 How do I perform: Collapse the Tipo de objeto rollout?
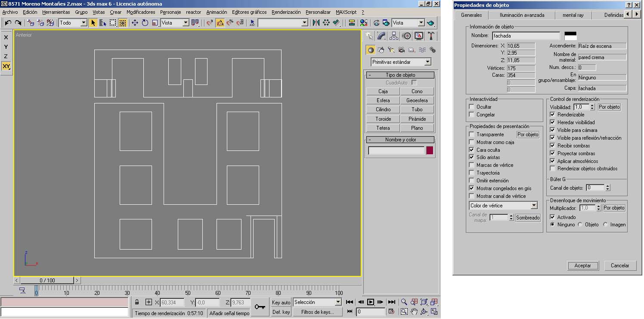(400, 75)
